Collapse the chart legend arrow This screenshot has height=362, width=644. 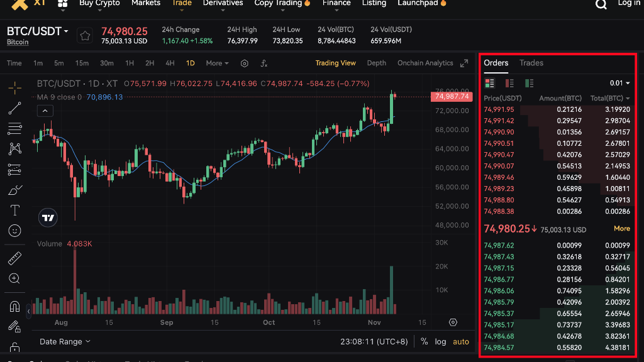[x=45, y=111]
